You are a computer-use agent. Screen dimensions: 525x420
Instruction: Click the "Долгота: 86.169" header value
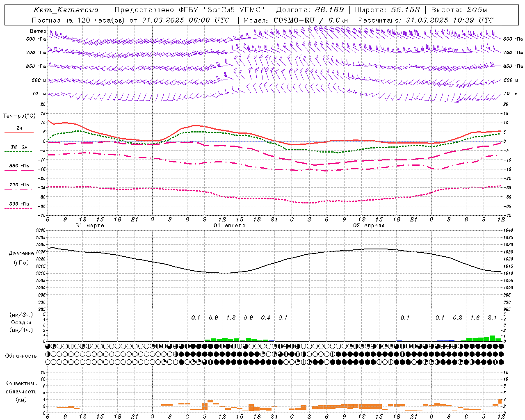[x=310, y=10]
